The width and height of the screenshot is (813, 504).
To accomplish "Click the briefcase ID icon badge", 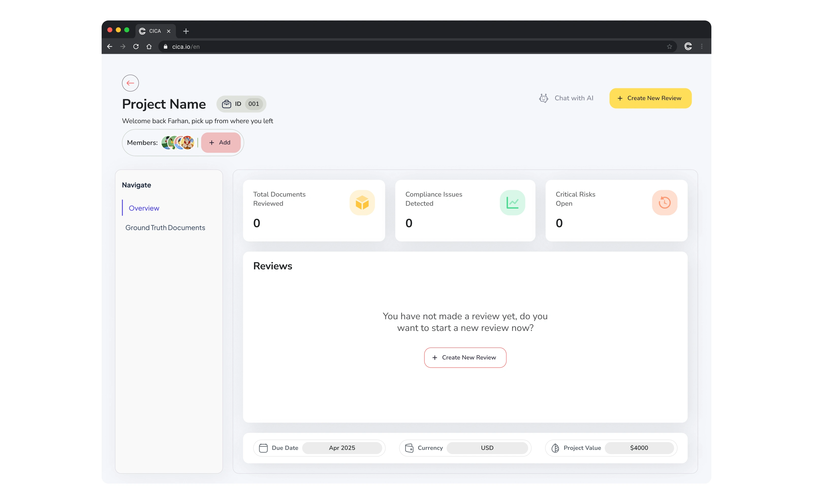I will (227, 104).
